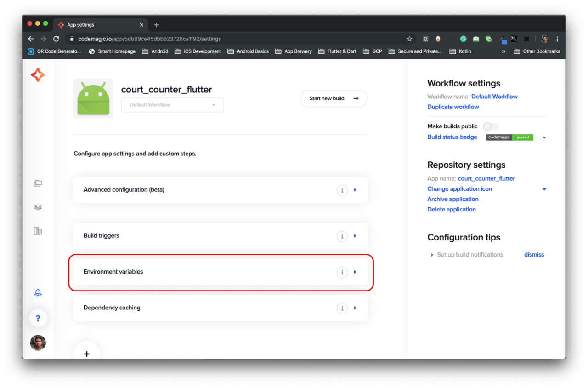Open Flutter & Dart bookmarks folder

(337, 51)
